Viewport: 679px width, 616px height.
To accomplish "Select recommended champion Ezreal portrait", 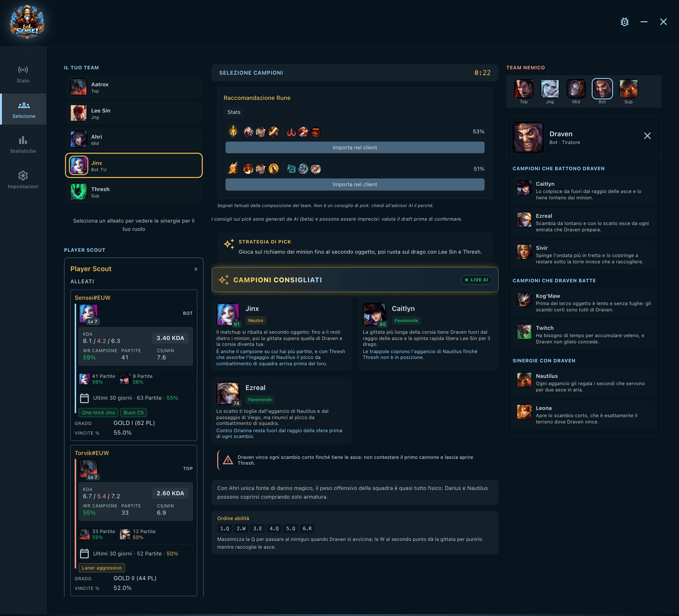I will point(228,393).
